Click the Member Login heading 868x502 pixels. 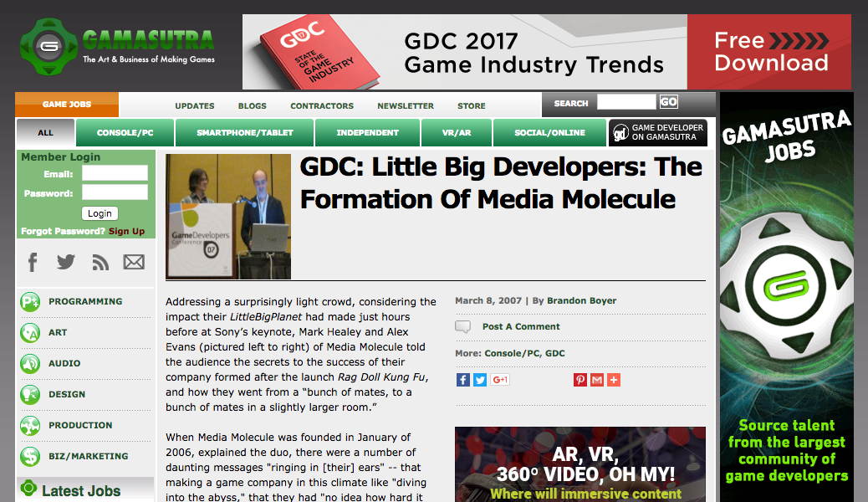click(x=61, y=156)
